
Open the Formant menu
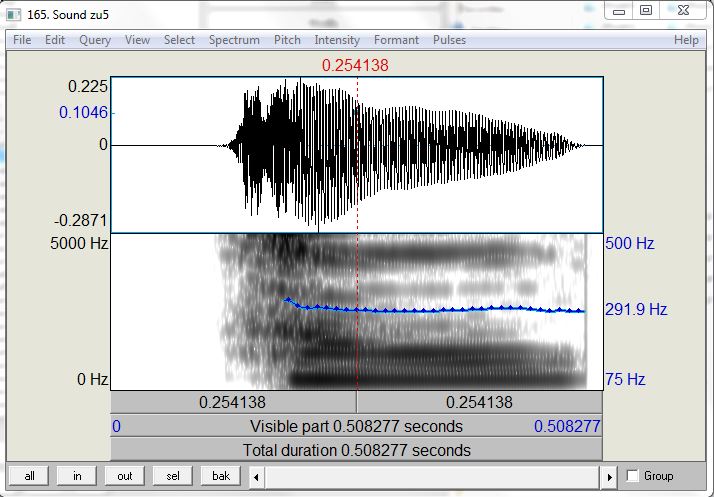point(396,40)
